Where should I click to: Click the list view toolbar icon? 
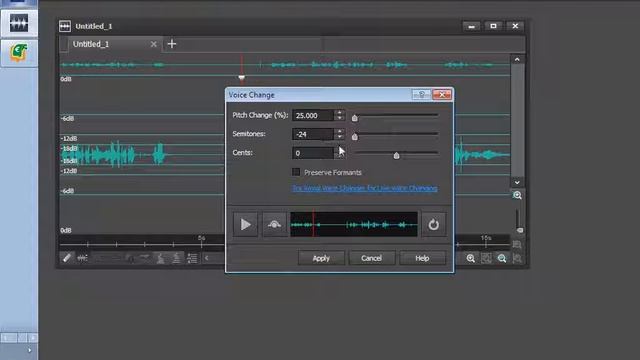(192, 258)
